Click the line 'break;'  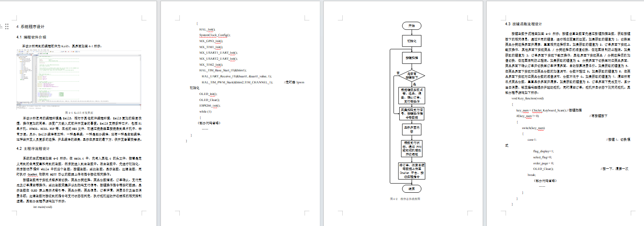click(531, 175)
